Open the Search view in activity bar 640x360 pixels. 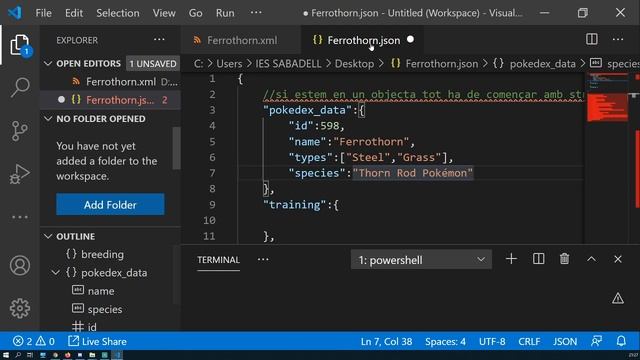pyautogui.click(x=20, y=87)
